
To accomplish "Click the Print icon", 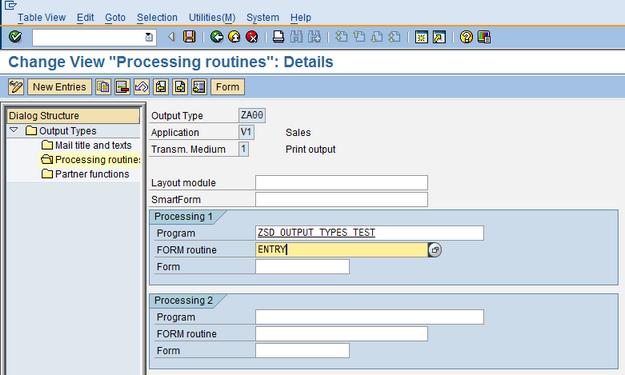I will 278,37.
